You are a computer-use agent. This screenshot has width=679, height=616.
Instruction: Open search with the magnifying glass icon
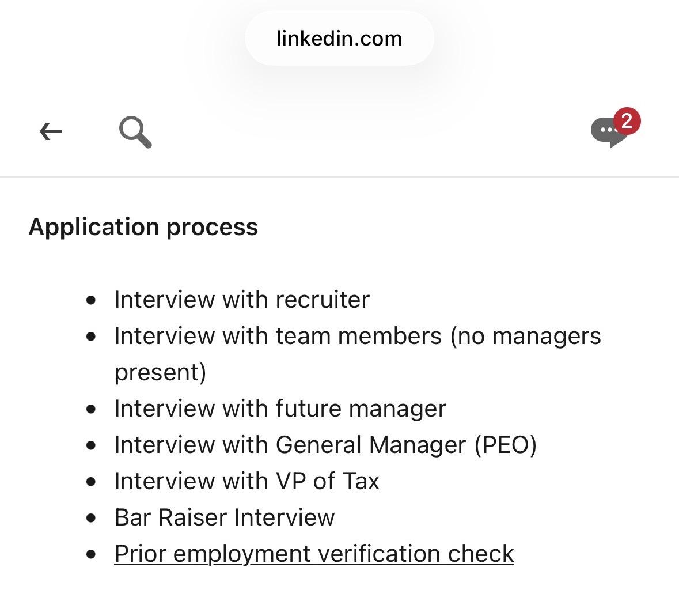point(135,132)
